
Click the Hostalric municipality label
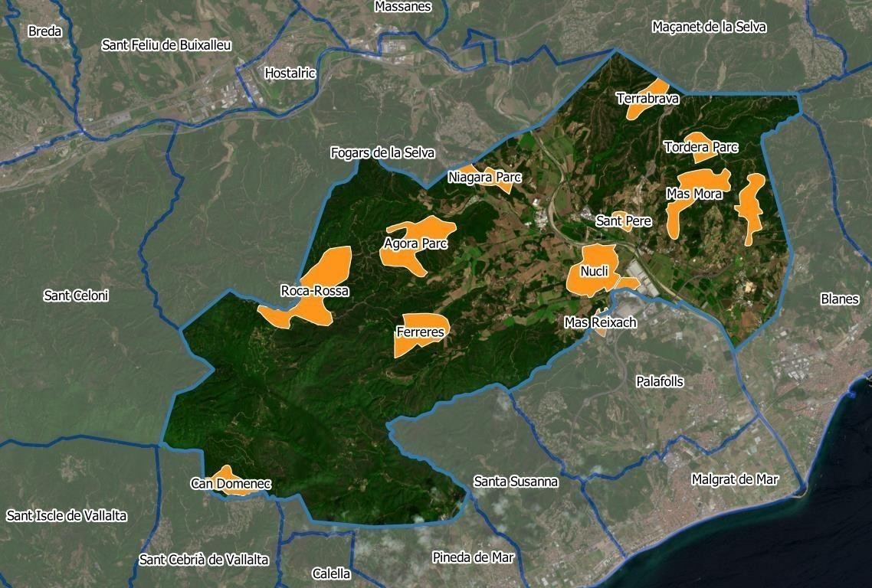coord(289,72)
